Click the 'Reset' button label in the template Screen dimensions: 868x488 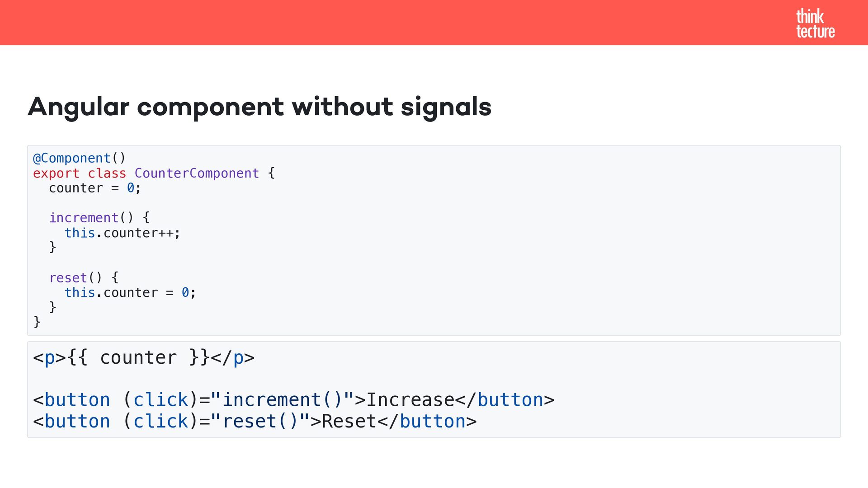[349, 422]
